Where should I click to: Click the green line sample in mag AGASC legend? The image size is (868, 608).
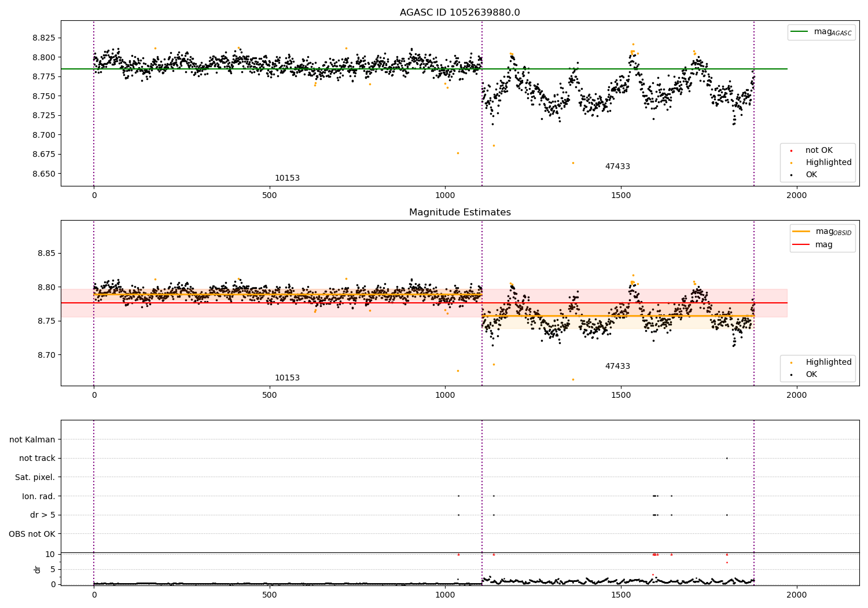(x=799, y=32)
